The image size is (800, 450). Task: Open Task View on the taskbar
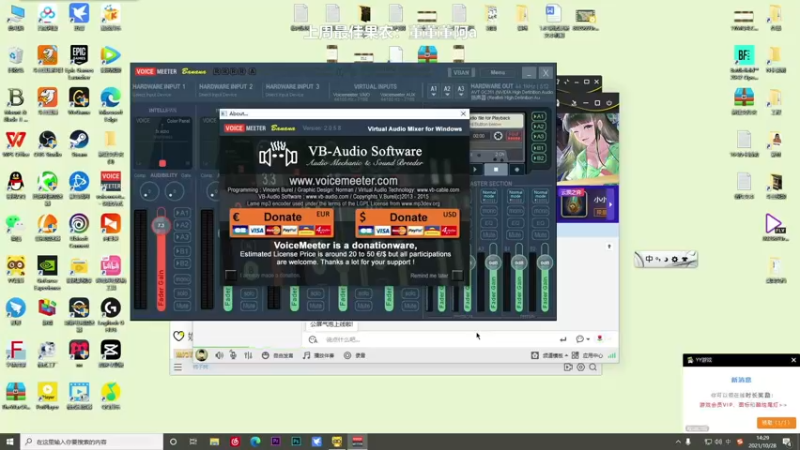click(x=193, y=441)
